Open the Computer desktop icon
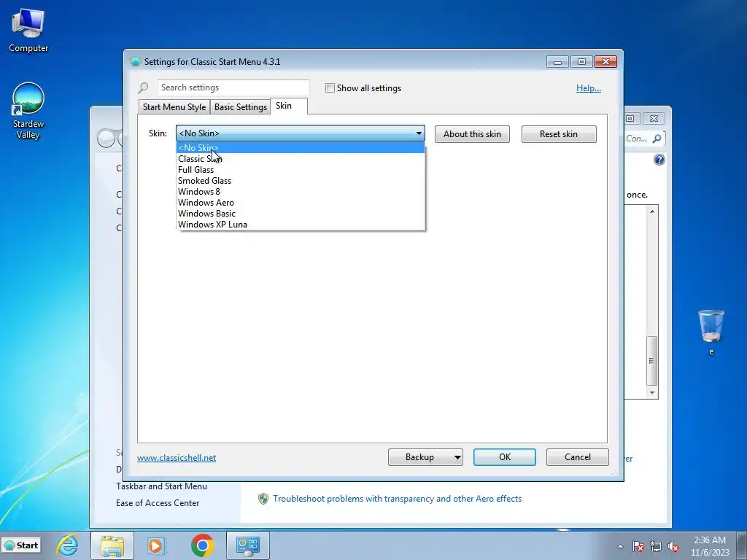Screen dimensions: 747x560 pos(28,31)
